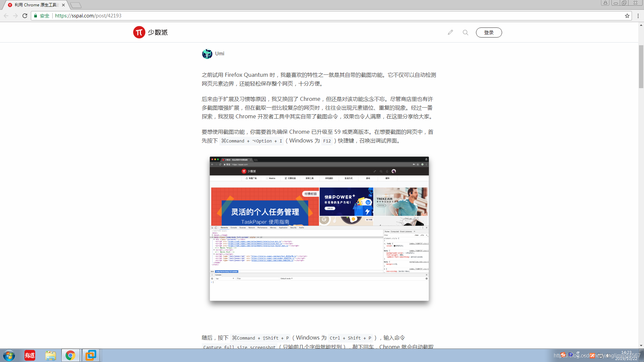The width and height of the screenshot is (644, 362).
Task: Click the 登录 login button
Action: pyautogui.click(x=489, y=33)
